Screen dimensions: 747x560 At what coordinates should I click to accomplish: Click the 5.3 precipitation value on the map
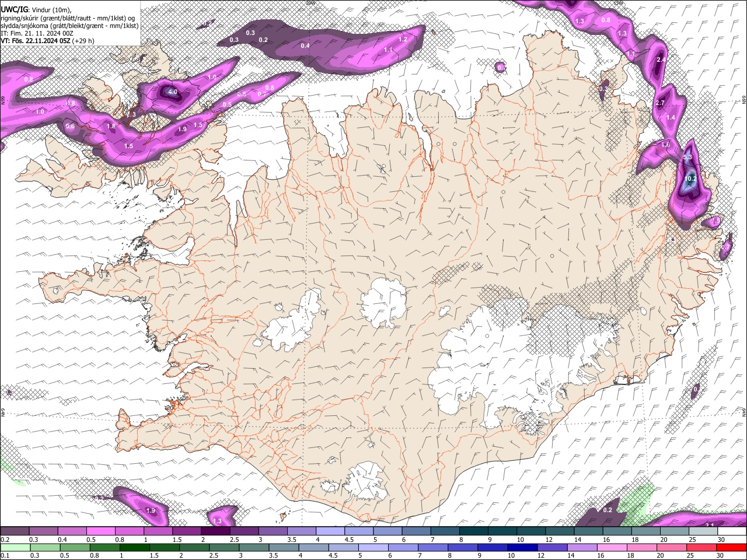(687, 157)
